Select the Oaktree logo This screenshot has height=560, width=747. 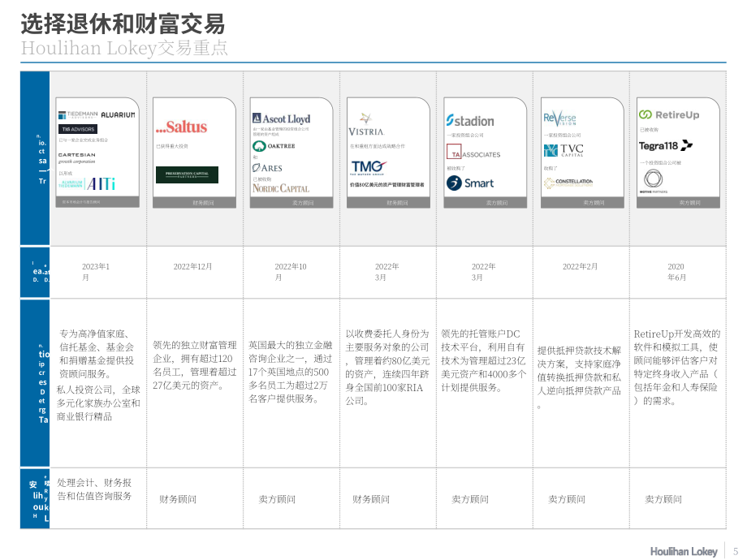[x=274, y=146]
